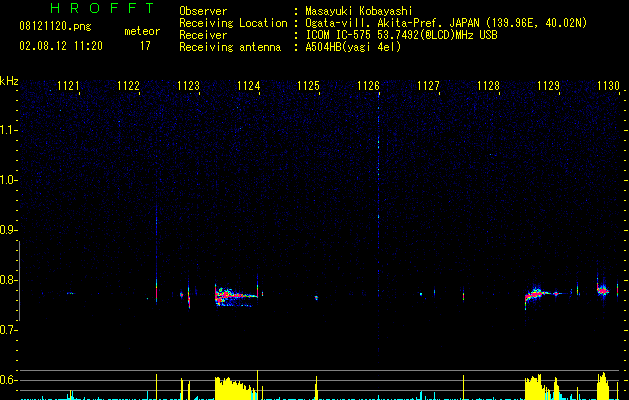
Task: Click the meteor count value 17
Action: click(145, 46)
